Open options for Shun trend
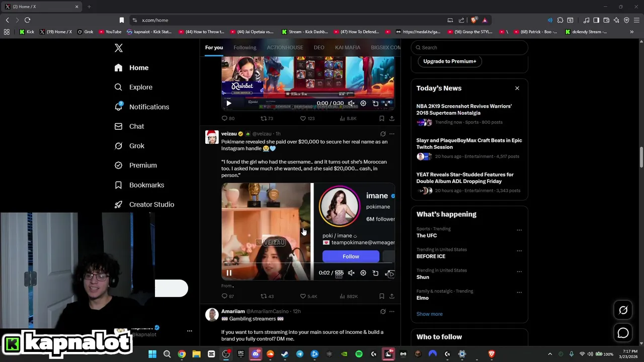The height and width of the screenshot is (362, 644). [x=519, y=271]
